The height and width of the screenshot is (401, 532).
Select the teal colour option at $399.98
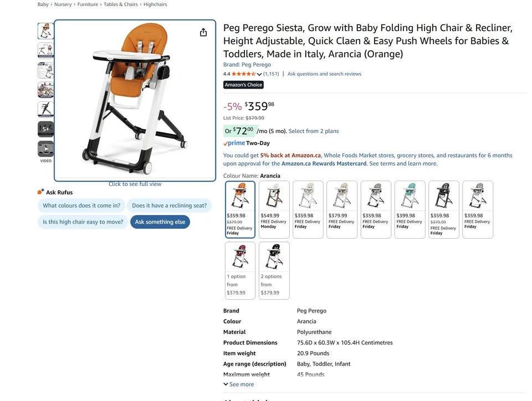click(410, 209)
